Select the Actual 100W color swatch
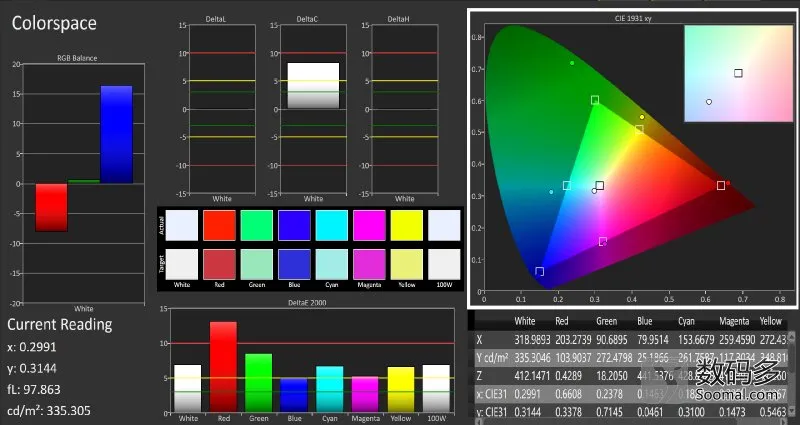Image resolution: width=800 pixels, height=425 pixels. coord(444,225)
